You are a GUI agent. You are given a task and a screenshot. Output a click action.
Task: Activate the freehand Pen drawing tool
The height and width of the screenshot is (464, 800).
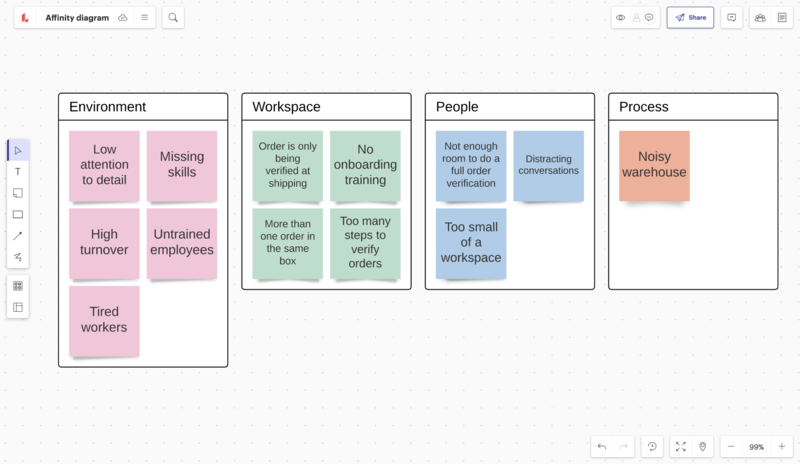[x=18, y=258]
